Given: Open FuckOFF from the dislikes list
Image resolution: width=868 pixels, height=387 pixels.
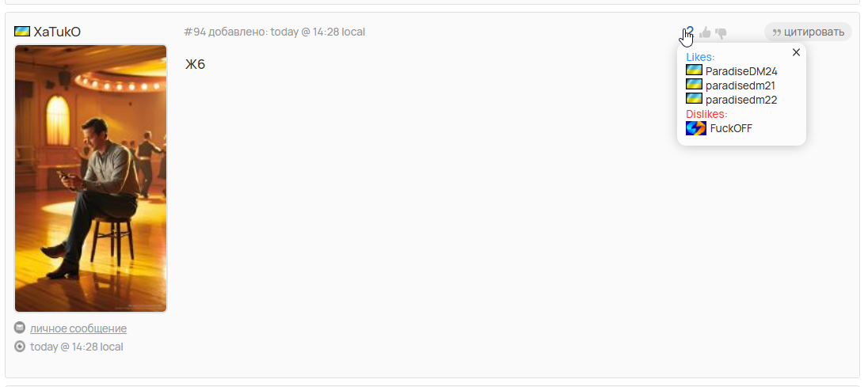Looking at the screenshot, I should [x=731, y=129].
